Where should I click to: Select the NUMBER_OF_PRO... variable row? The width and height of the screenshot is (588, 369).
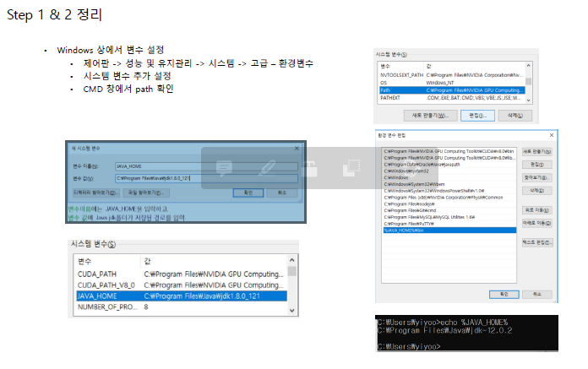click(182, 307)
